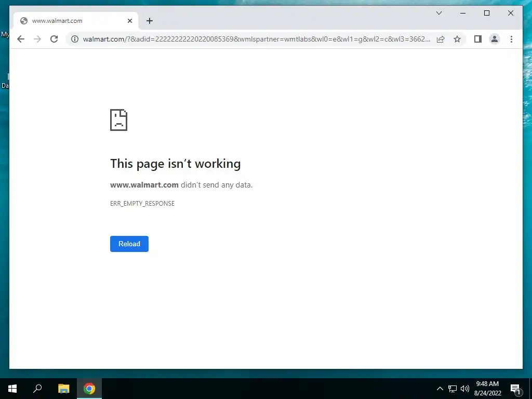Open volume control tray icon
This screenshot has width=532, height=399.
pos(465,389)
